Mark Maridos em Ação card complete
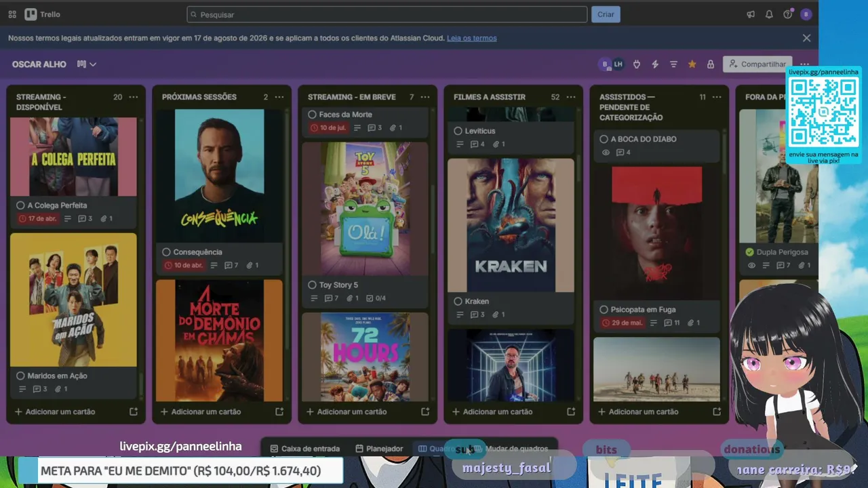 pos(20,375)
